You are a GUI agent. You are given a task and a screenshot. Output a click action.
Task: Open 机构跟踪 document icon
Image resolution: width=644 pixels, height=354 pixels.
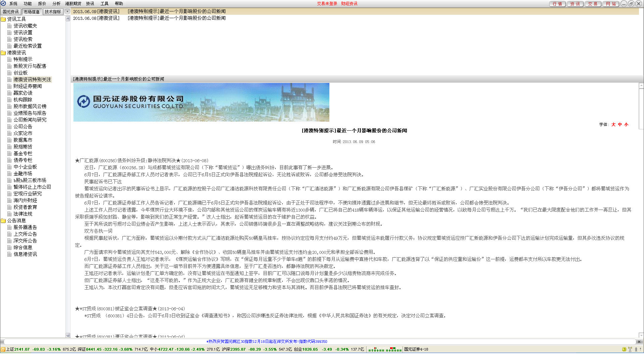pos(9,100)
